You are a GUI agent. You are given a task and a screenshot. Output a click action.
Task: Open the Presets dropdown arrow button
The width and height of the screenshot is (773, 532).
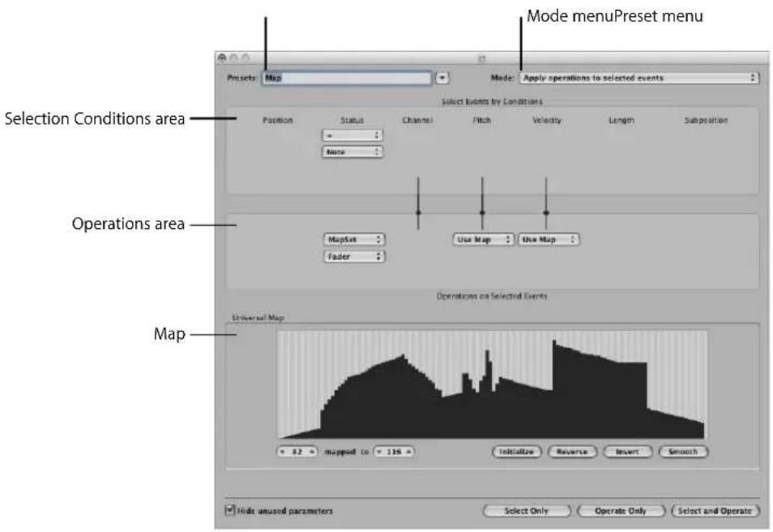(x=442, y=78)
